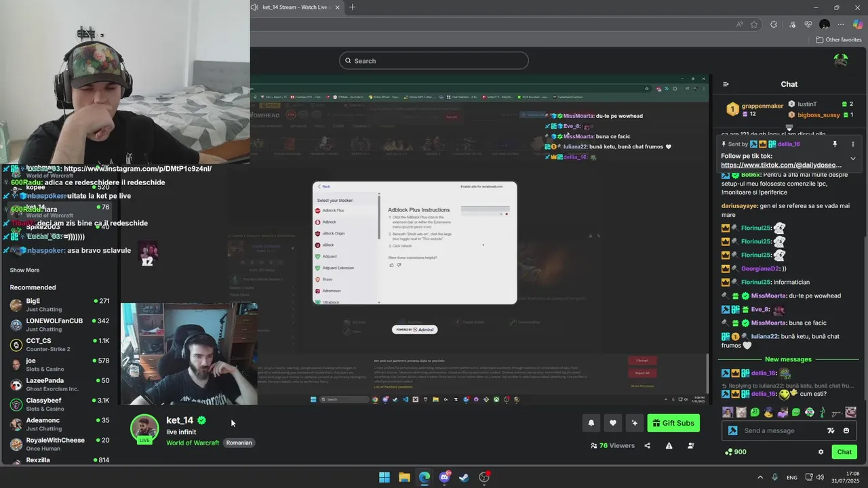868x488 pixels.
Task: Collapse the gift leaderboard handle
Action: 789,127
